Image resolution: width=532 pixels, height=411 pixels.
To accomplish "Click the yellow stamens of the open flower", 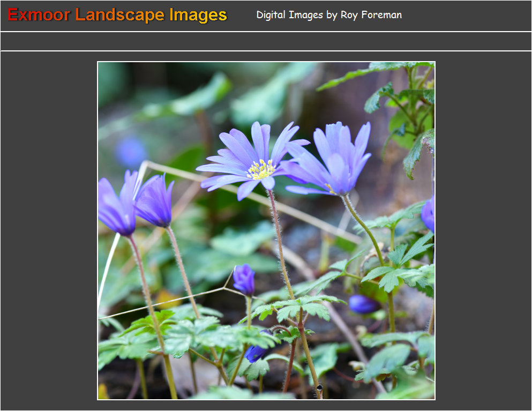I will pyautogui.click(x=261, y=169).
